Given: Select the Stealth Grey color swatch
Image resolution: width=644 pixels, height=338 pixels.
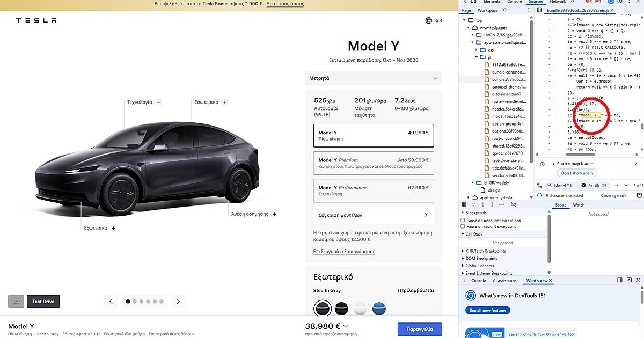Looking at the screenshot, I should click(x=322, y=308).
